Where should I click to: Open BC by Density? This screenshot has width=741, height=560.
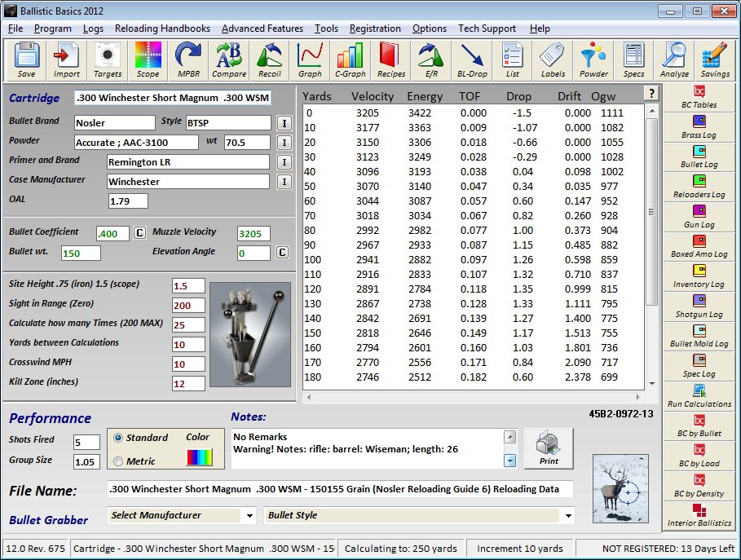click(699, 487)
